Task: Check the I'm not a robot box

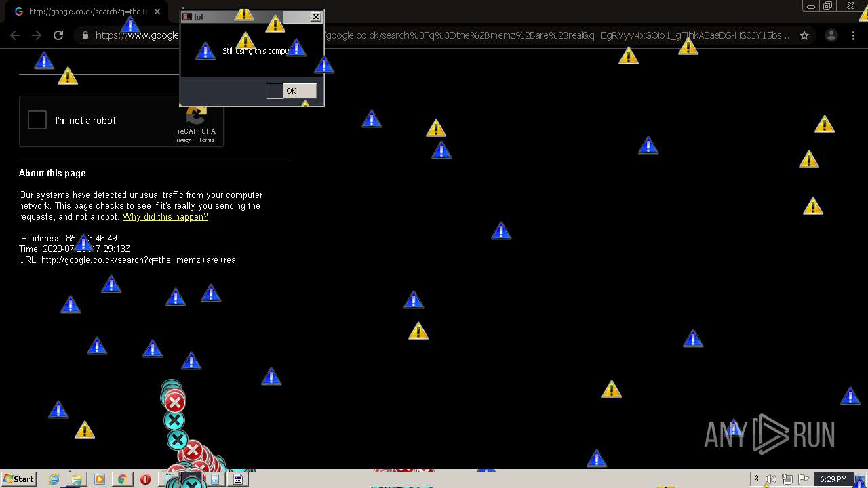Action: 37,121
